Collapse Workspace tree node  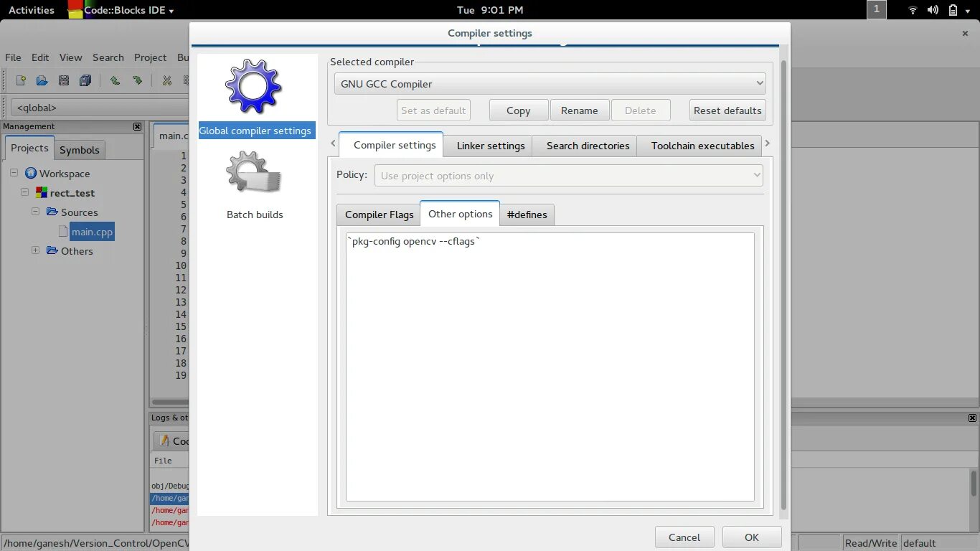[14, 173]
